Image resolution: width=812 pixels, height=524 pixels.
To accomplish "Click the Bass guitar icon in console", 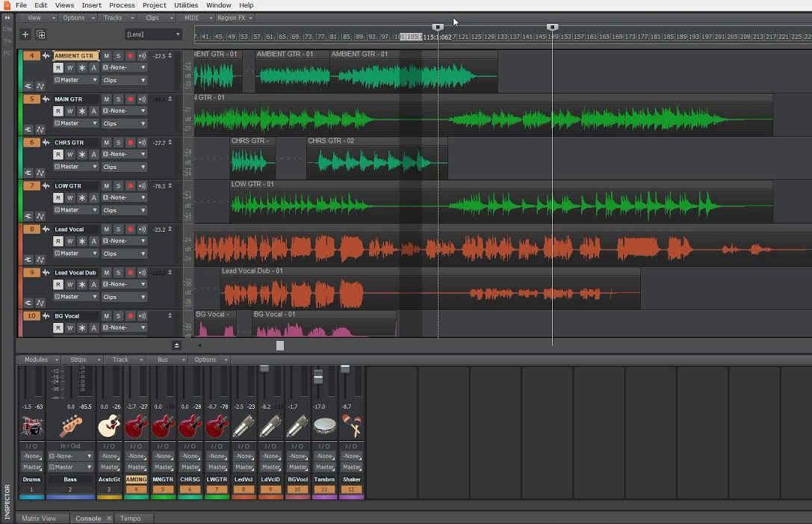I will coord(70,427).
